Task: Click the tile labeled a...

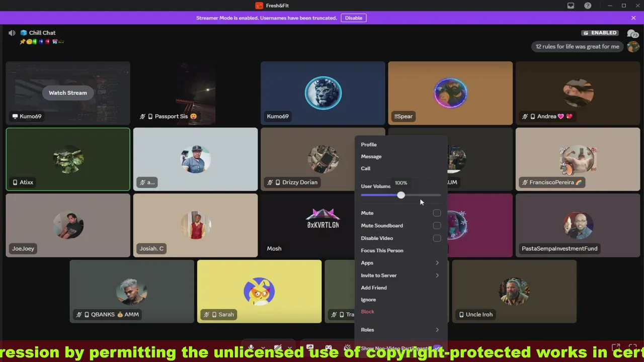Action: [x=195, y=159]
